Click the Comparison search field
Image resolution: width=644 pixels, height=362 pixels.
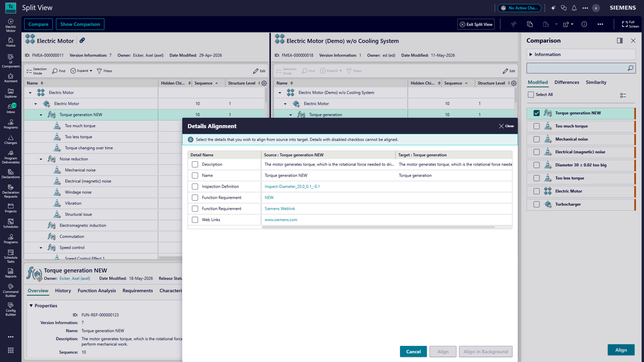click(581, 68)
